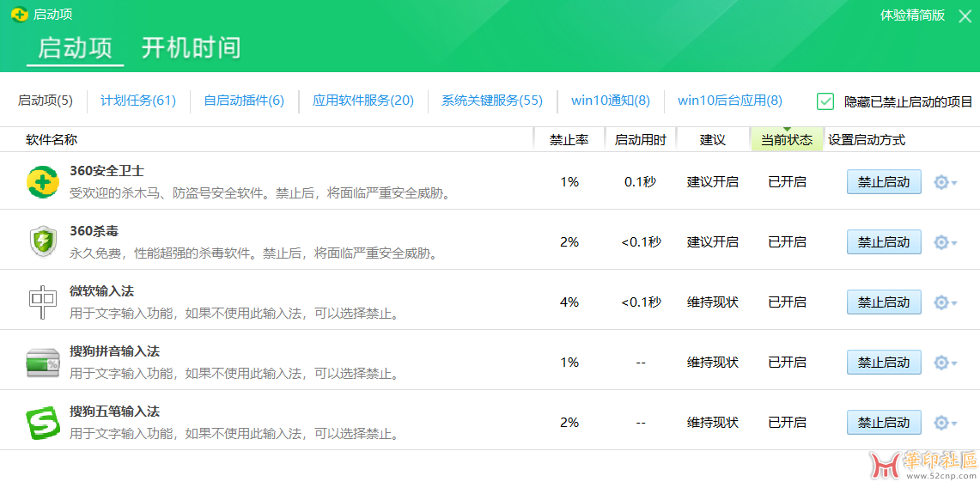Click the 360安全卫士 program icon
Viewport: 980px width, 482px height.
click(42, 182)
